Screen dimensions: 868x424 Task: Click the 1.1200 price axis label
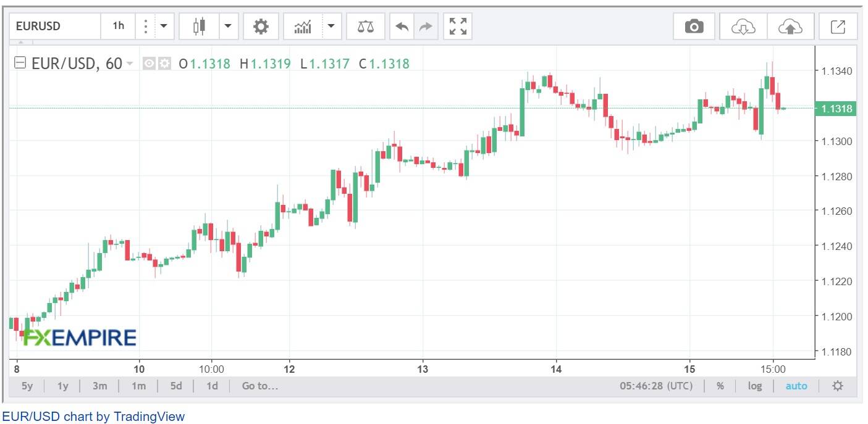pyautogui.click(x=836, y=317)
